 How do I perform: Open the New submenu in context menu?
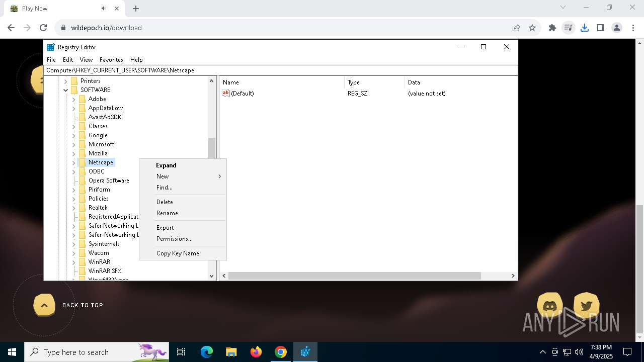coord(183,176)
